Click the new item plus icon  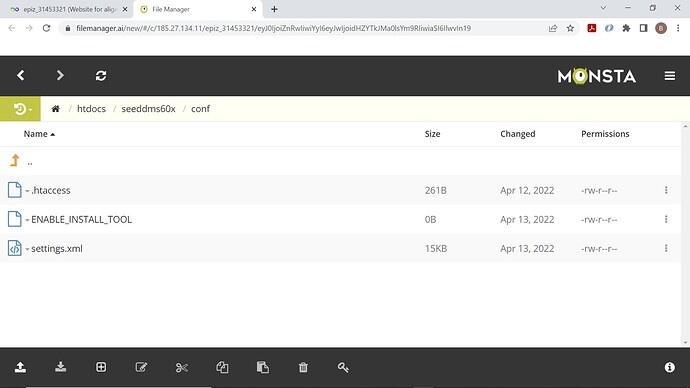101,367
